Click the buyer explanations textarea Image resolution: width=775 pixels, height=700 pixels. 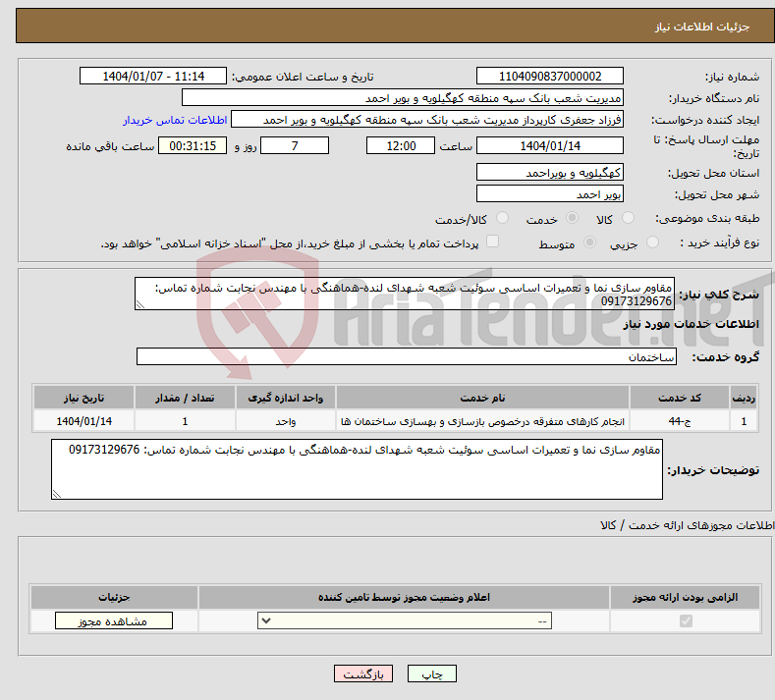pyautogui.click(x=357, y=469)
